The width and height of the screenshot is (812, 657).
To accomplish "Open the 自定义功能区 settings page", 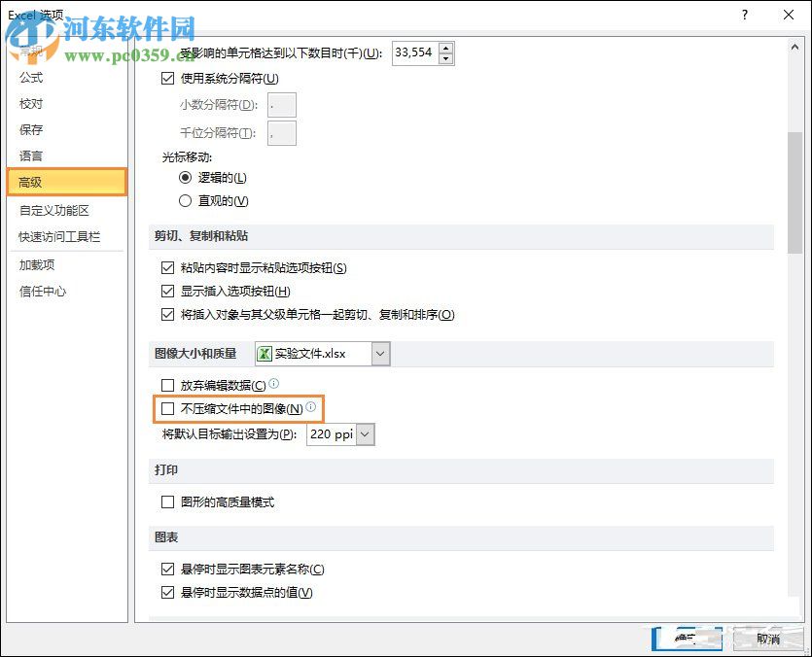I will pyautogui.click(x=57, y=210).
